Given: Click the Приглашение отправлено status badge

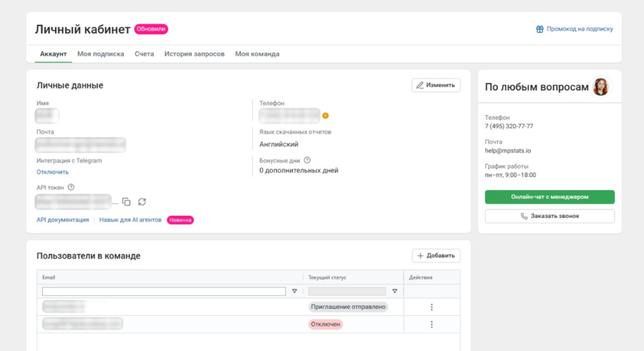Looking at the screenshot, I should (x=348, y=307).
